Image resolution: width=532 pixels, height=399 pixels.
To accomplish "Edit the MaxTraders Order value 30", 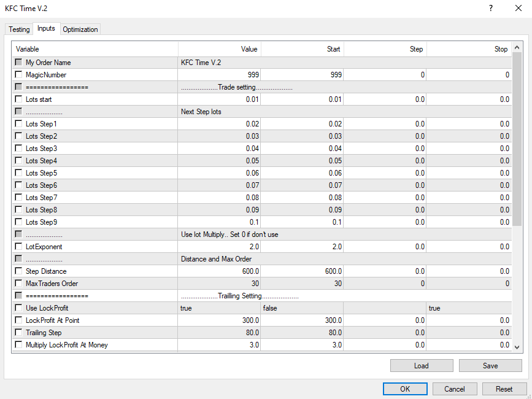I will (x=219, y=284).
